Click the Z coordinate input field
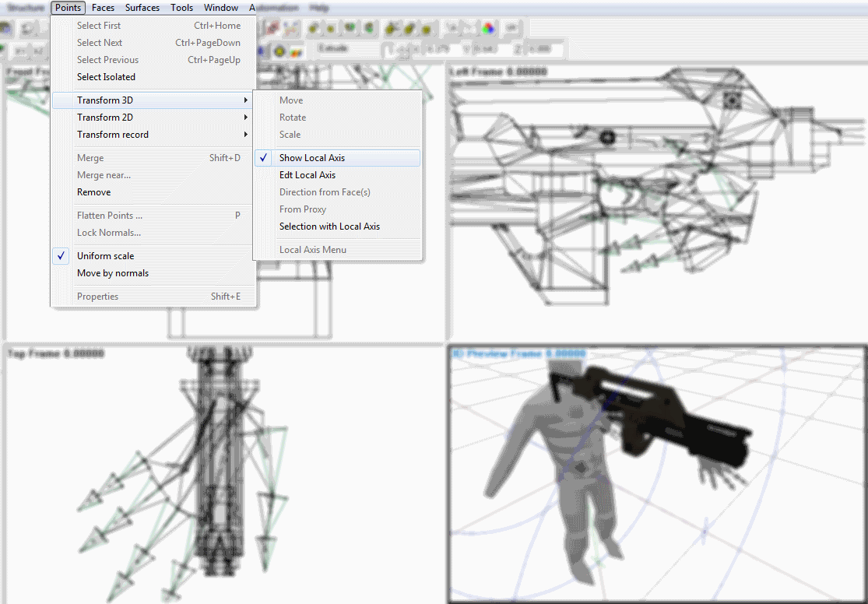This screenshot has height=604, width=868. pyautogui.click(x=545, y=51)
